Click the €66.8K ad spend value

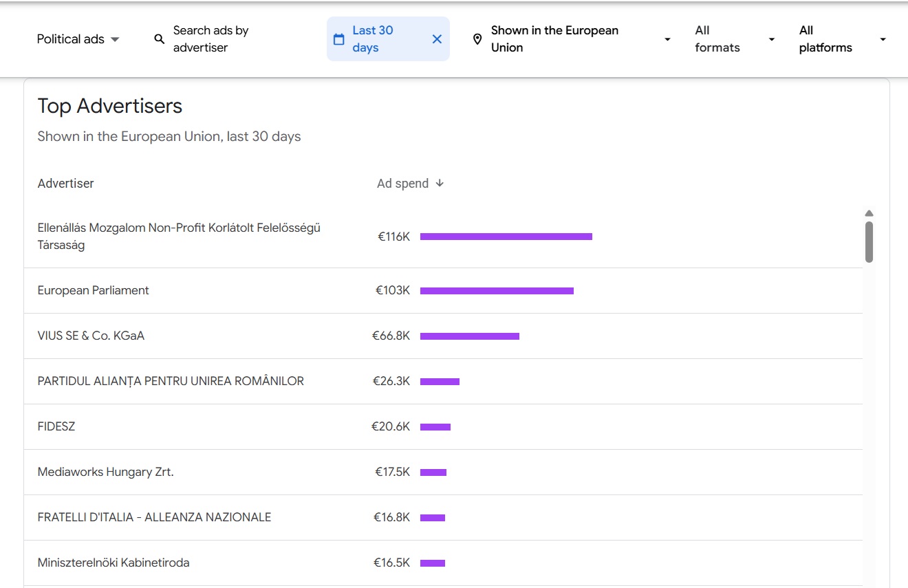click(x=391, y=336)
